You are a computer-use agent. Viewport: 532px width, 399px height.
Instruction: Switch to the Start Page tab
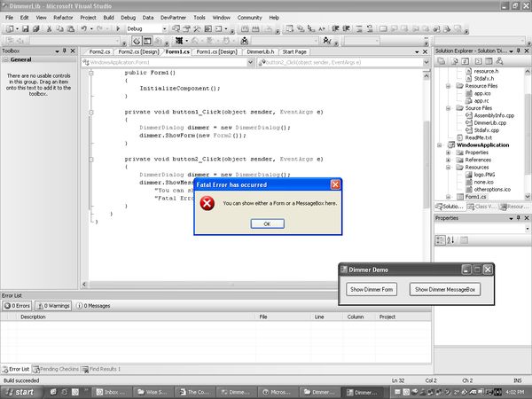pyautogui.click(x=294, y=52)
